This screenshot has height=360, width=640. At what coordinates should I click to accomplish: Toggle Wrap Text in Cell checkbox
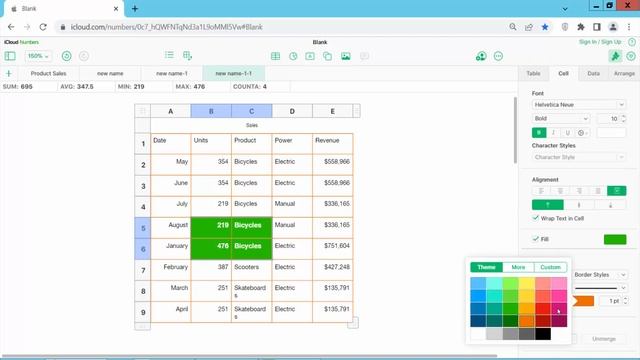coord(536,218)
